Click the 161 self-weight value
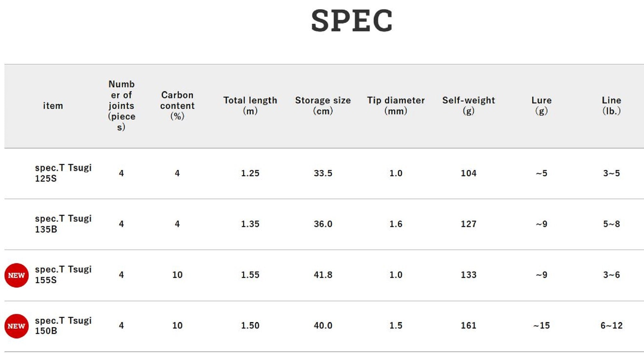This screenshot has width=644, height=353. click(x=469, y=326)
